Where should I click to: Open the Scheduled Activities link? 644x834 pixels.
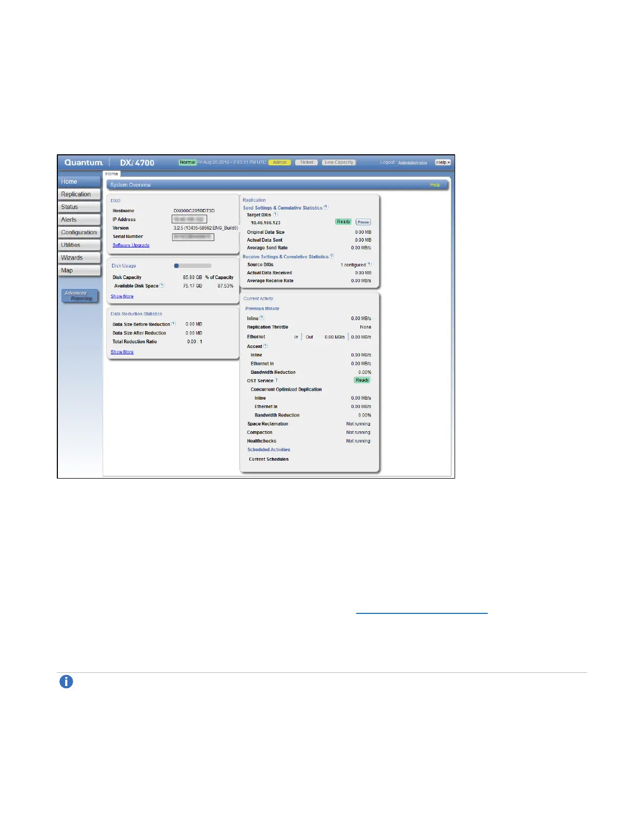269,450
